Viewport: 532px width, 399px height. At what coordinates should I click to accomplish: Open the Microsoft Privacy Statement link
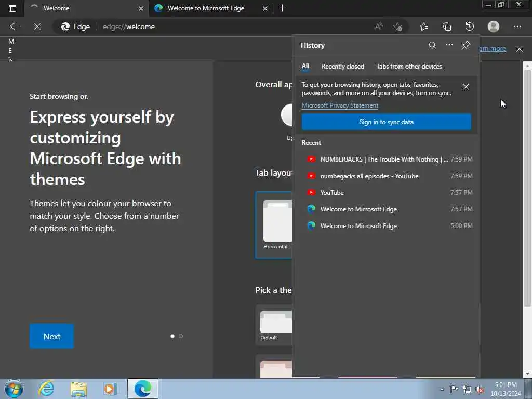click(x=340, y=105)
